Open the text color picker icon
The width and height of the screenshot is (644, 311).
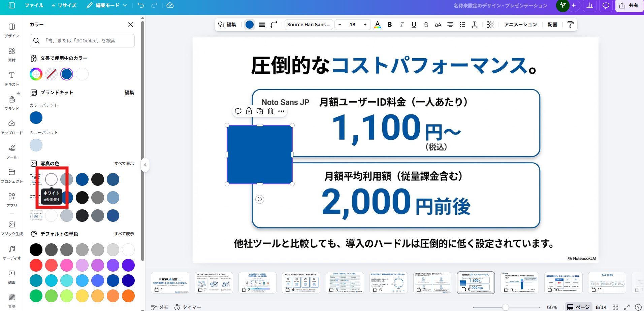[378, 24]
